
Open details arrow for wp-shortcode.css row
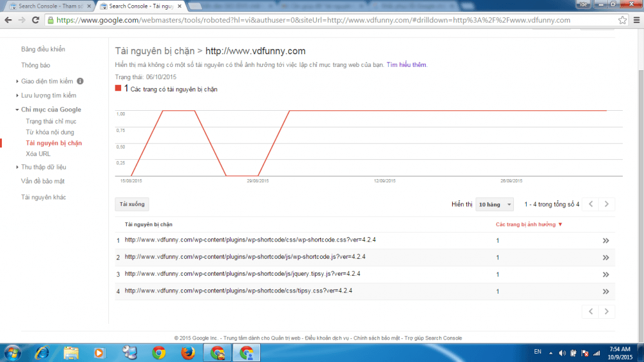pyautogui.click(x=606, y=241)
